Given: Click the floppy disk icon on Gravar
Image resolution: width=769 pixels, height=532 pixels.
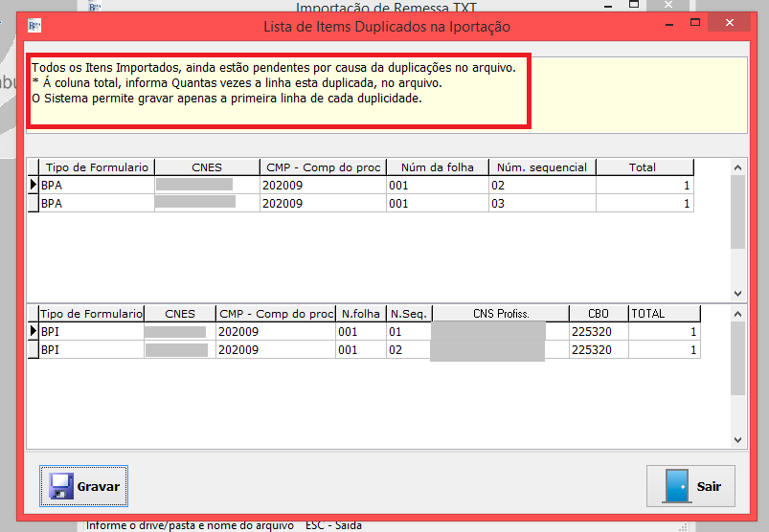Looking at the screenshot, I should coord(61,486).
